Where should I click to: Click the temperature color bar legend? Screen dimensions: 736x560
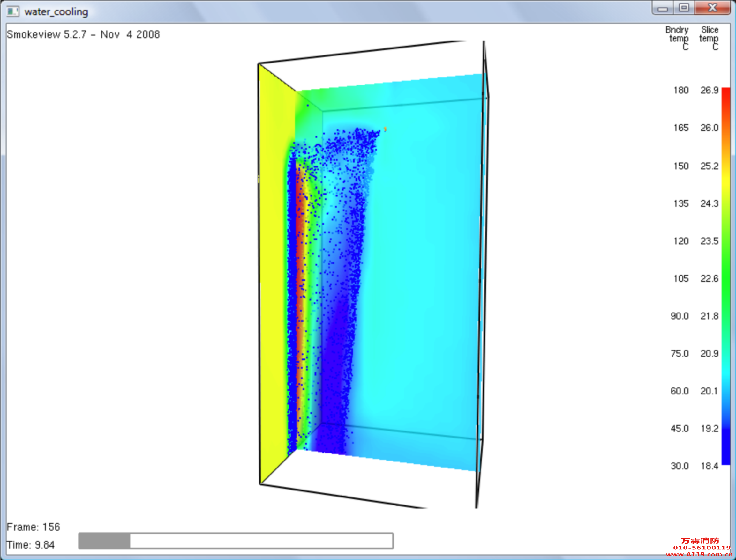pyautogui.click(x=726, y=276)
